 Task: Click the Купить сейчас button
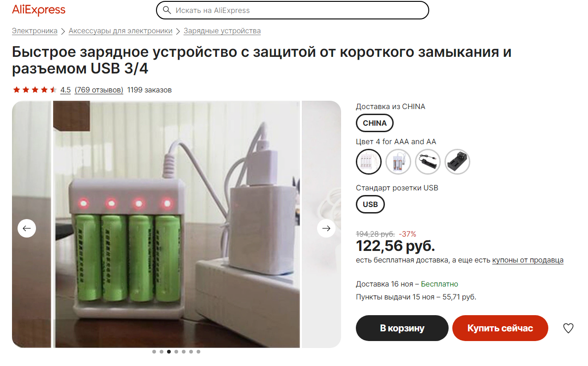(x=500, y=328)
